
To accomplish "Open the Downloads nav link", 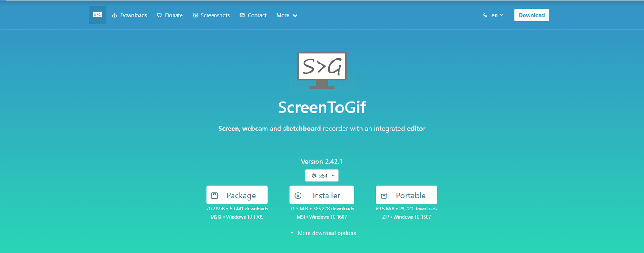I will (x=129, y=15).
